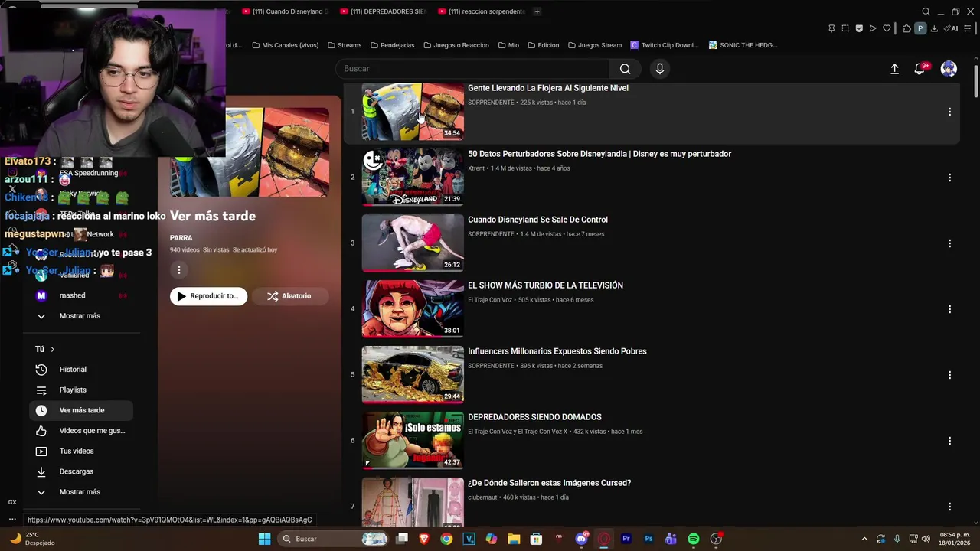Click the new tab plus button
980x551 pixels.
537,11
